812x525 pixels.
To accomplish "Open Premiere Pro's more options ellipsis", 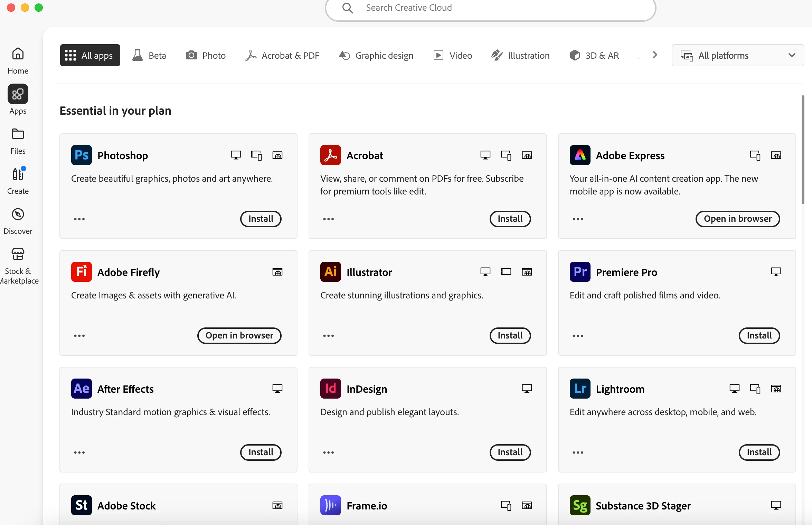I will coord(578,336).
